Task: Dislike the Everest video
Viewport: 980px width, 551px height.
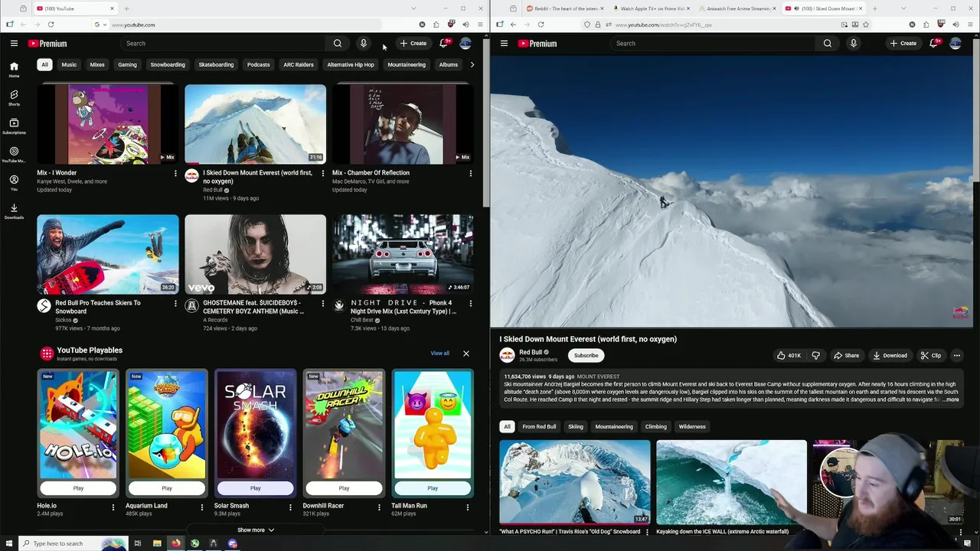Action: pyautogui.click(x=815, y=355)
